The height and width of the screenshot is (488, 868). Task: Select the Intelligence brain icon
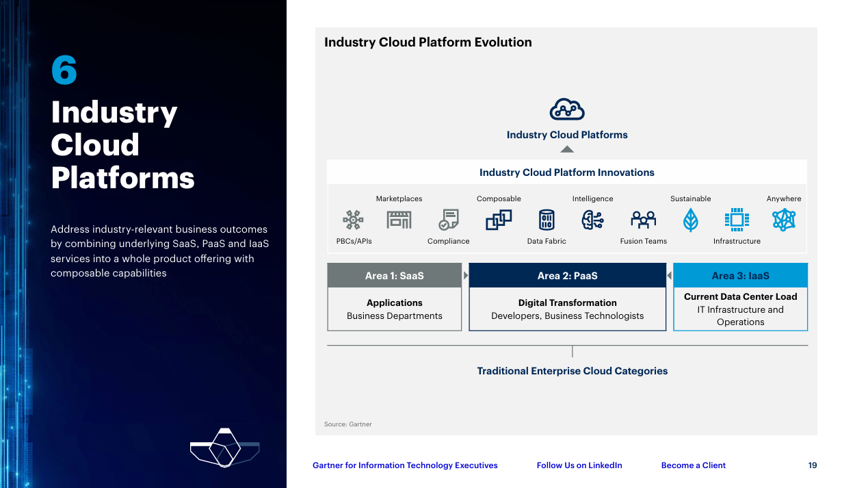(x=592, y=220)
